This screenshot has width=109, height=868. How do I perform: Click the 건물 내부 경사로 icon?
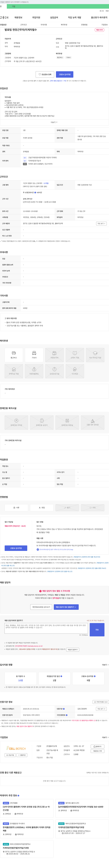[93, 423]
